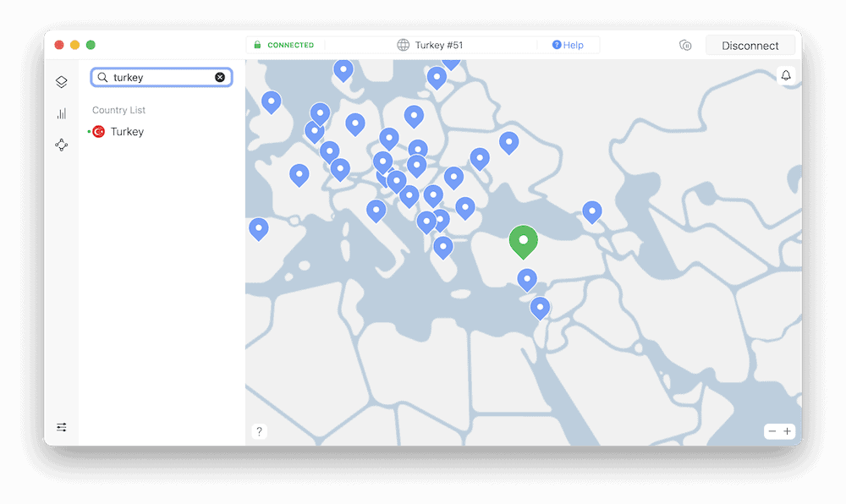Clear the "turkey" search text
This screenshot has height=504, width=846.
pos(220,78)
